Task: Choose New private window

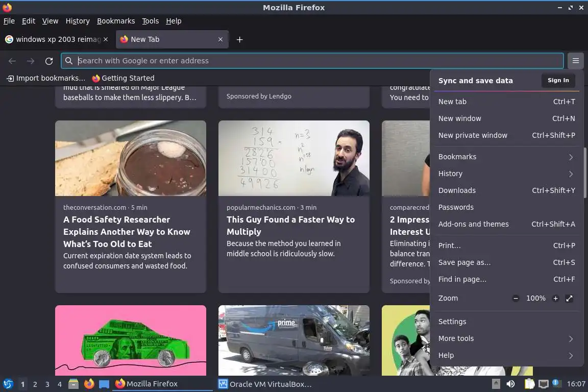Action: 506,135
